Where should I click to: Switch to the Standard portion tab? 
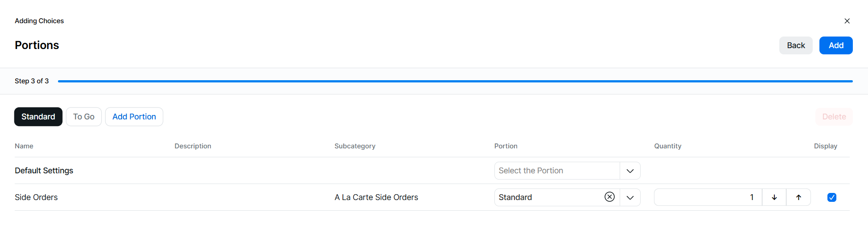tap(38, 117)
